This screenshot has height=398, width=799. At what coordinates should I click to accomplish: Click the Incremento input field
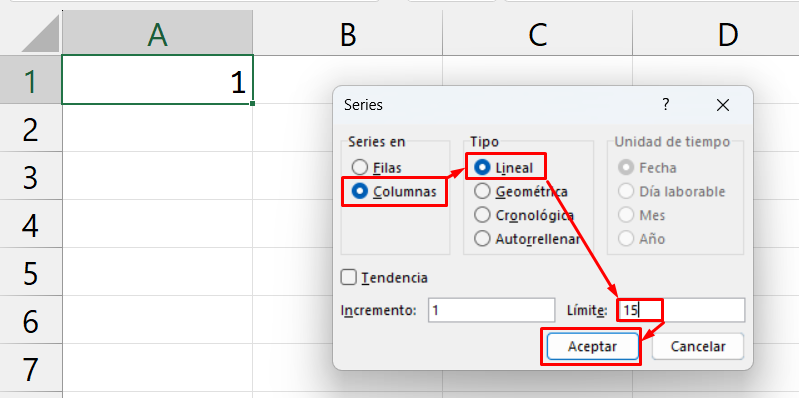(491, 310)
